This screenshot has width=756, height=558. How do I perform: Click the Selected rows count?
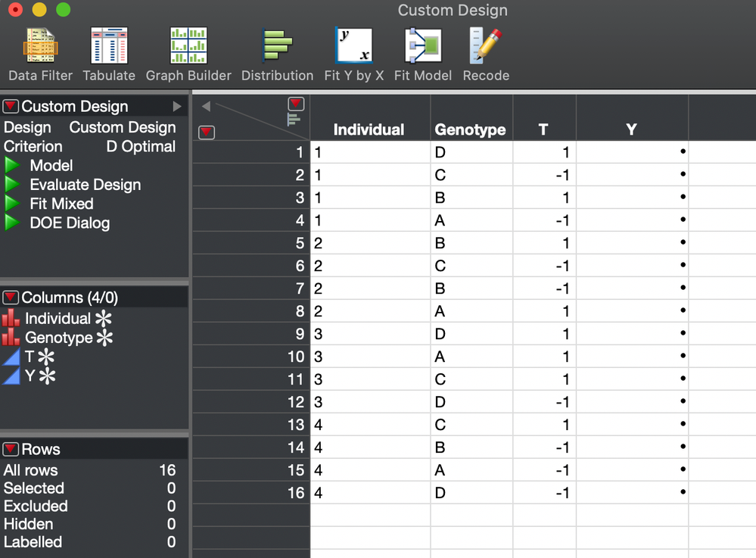coord(171,488)
